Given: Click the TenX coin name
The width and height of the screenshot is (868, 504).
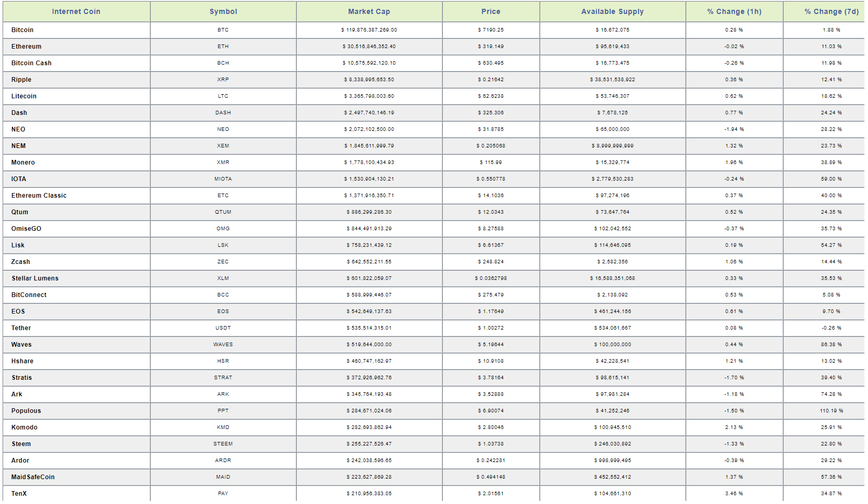Looking at the screenshot, I should point(19,494).
